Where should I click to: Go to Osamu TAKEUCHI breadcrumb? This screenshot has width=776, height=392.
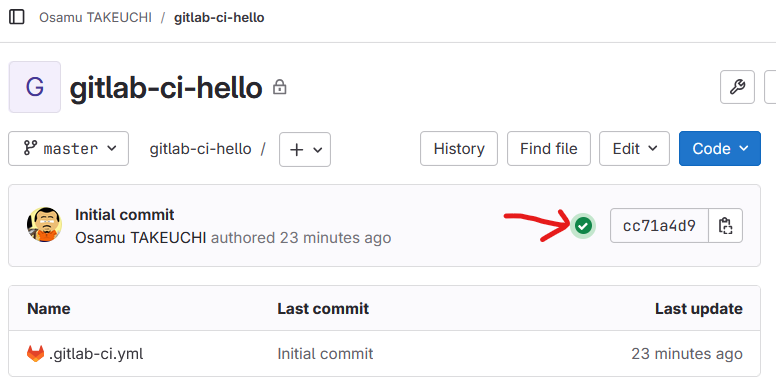(96, 17)
